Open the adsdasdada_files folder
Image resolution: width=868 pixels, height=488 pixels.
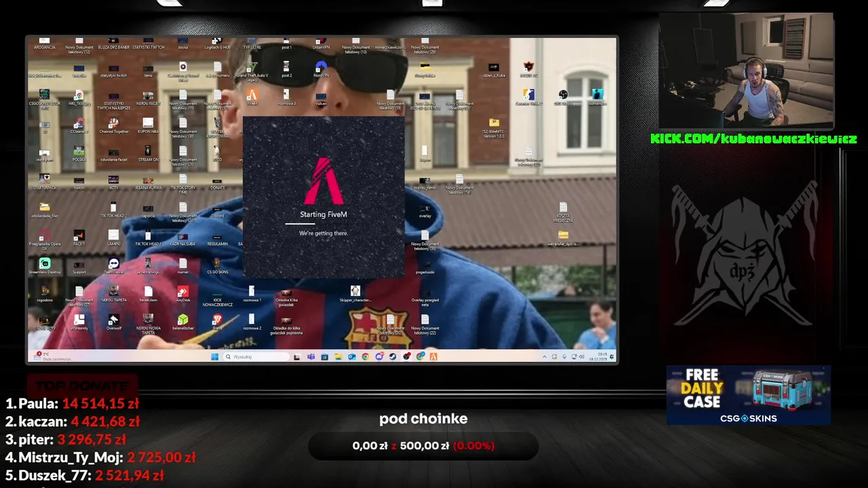(x=45, y=209)
